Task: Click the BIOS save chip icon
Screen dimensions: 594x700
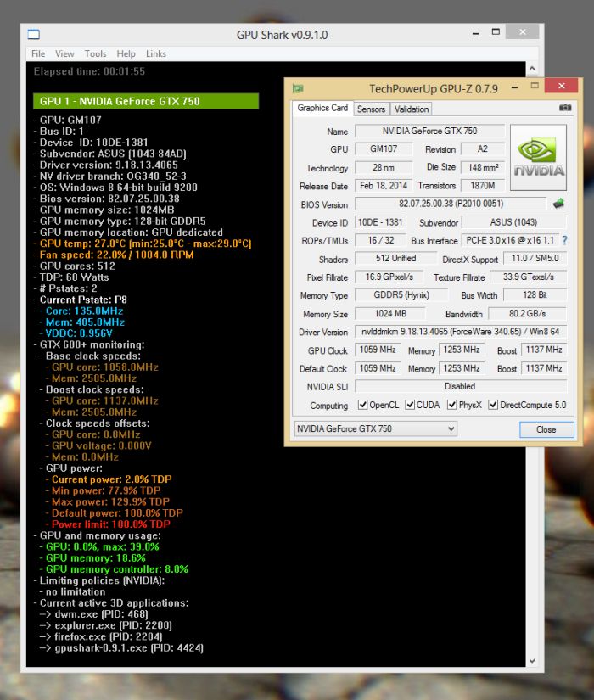Action: (x=558, y=204)
